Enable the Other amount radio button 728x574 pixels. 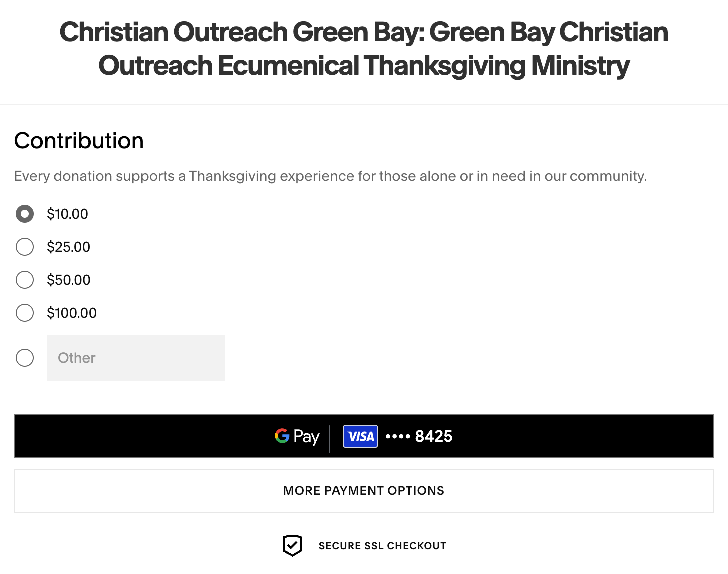tap(25, 358)
